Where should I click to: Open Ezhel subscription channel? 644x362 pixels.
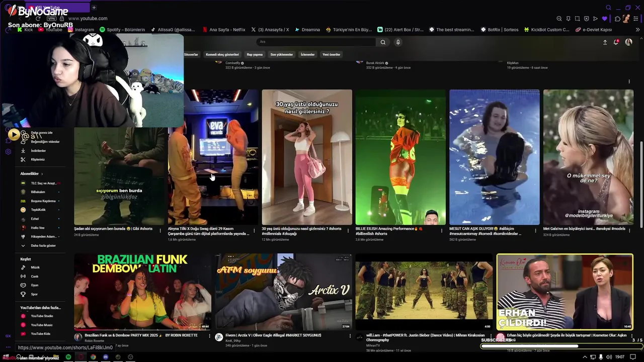(40, 219)
